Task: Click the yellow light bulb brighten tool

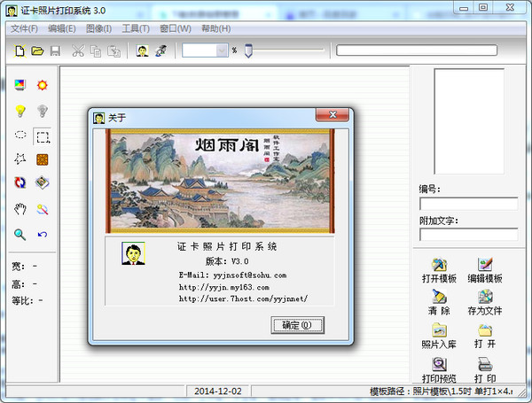Action: click(x=20, y=111)
